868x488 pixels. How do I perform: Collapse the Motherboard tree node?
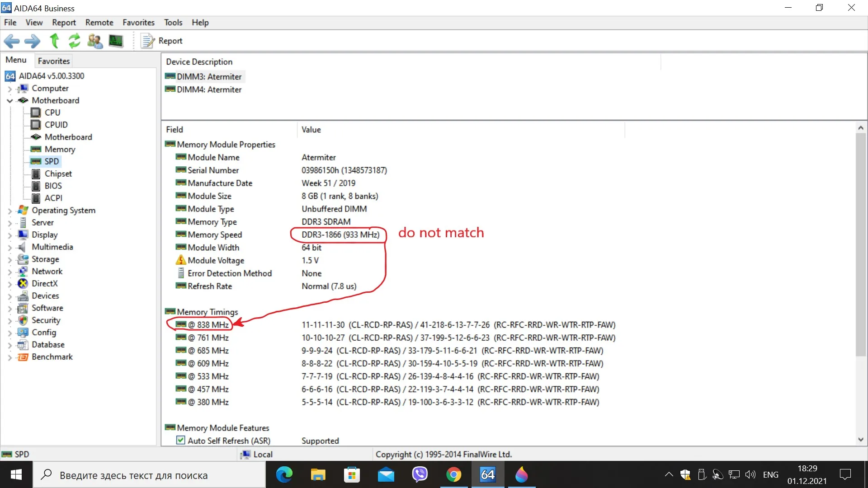(9, 101)
